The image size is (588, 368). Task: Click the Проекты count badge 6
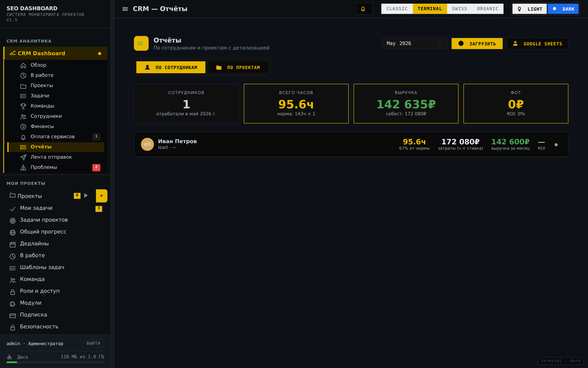77,195
